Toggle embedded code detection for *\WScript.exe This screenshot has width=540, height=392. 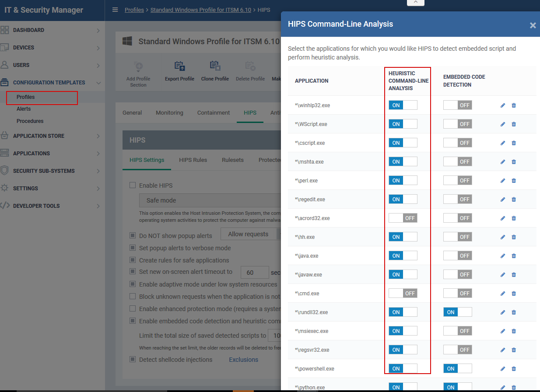(458, 124)
